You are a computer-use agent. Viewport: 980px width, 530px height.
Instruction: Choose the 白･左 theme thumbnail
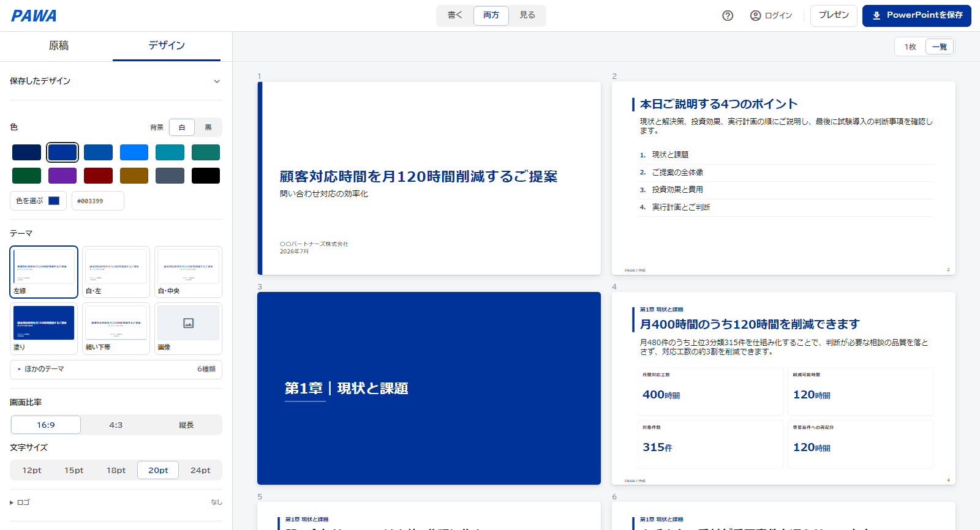(116, 272)
